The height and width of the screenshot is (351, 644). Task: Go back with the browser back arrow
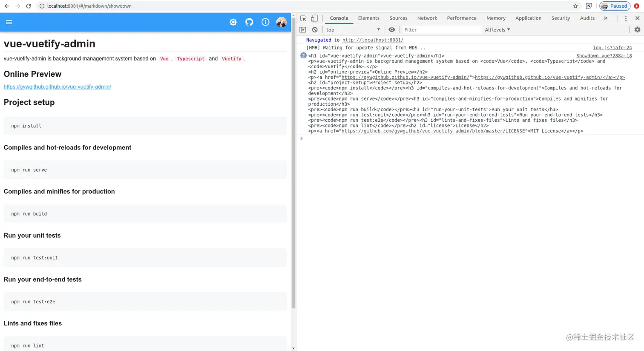(x=7, y=6)
